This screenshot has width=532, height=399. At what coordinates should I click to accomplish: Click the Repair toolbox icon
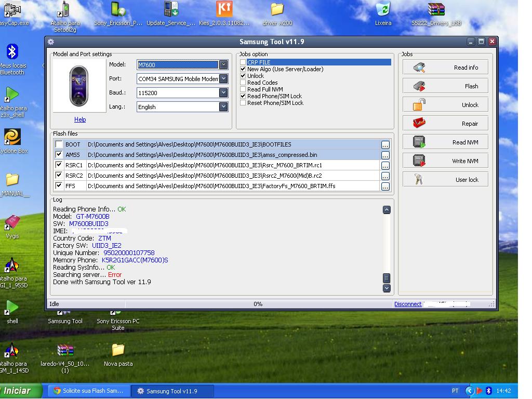click(419, 124)
